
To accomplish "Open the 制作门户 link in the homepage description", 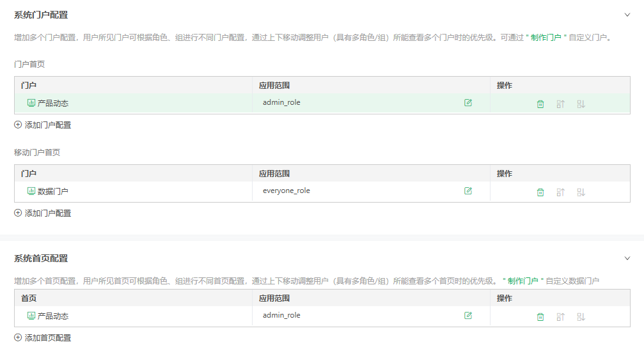I will pyautogui.click(x=523, y=281).
